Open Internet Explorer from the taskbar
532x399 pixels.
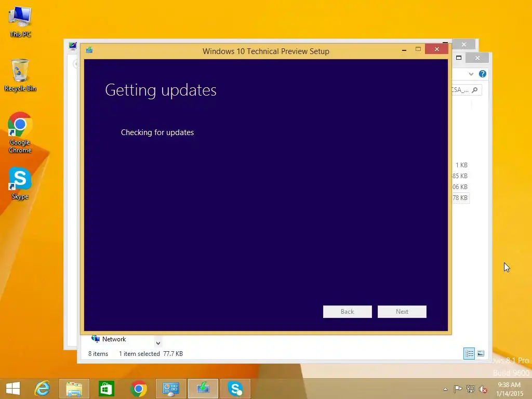pyautogui.click(x=43, y=389)
